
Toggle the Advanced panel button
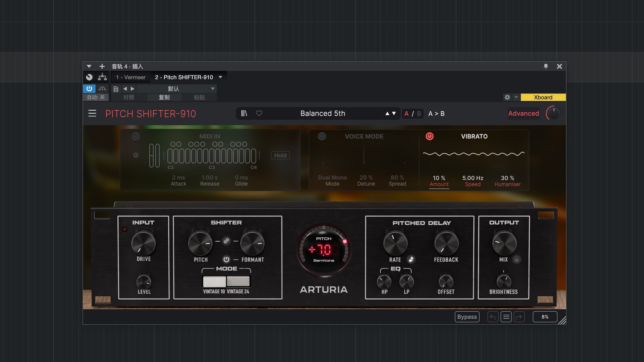523,113
